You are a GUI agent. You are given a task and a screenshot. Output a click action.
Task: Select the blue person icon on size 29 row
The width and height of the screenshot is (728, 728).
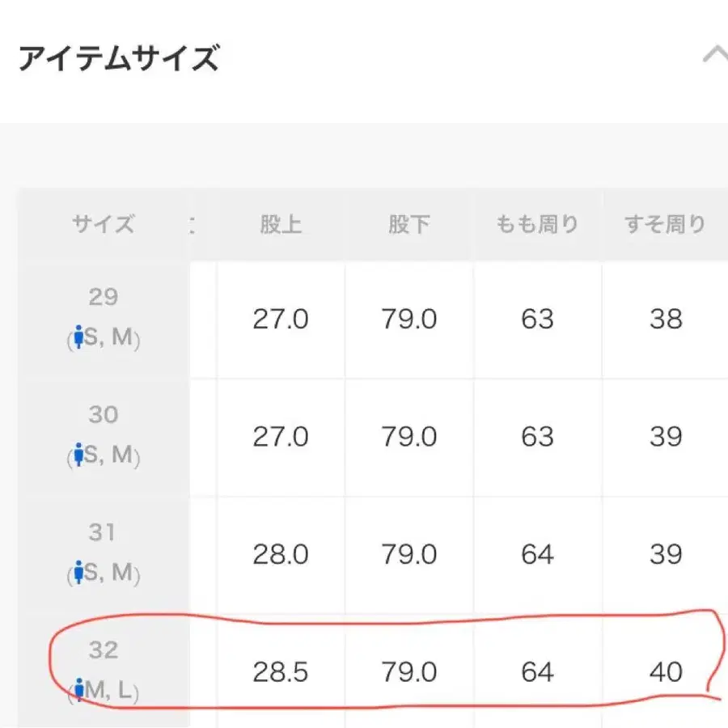click(78, 339)
